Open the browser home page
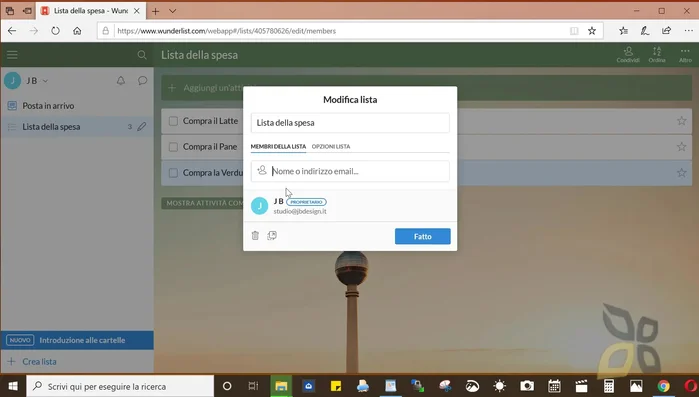The height and width of the screenshot is (397, 699). point(77,31)
